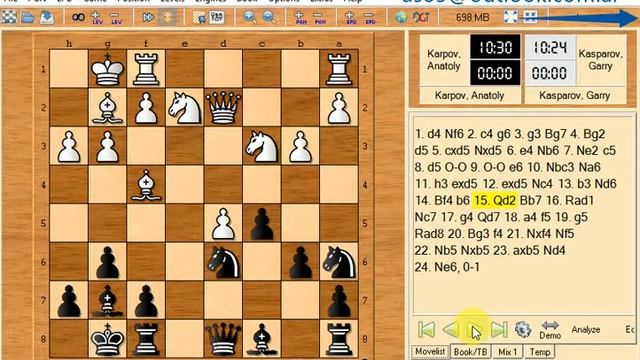Switch to the Book/TB tab
640x360 pixels.
tap(470, 351)
